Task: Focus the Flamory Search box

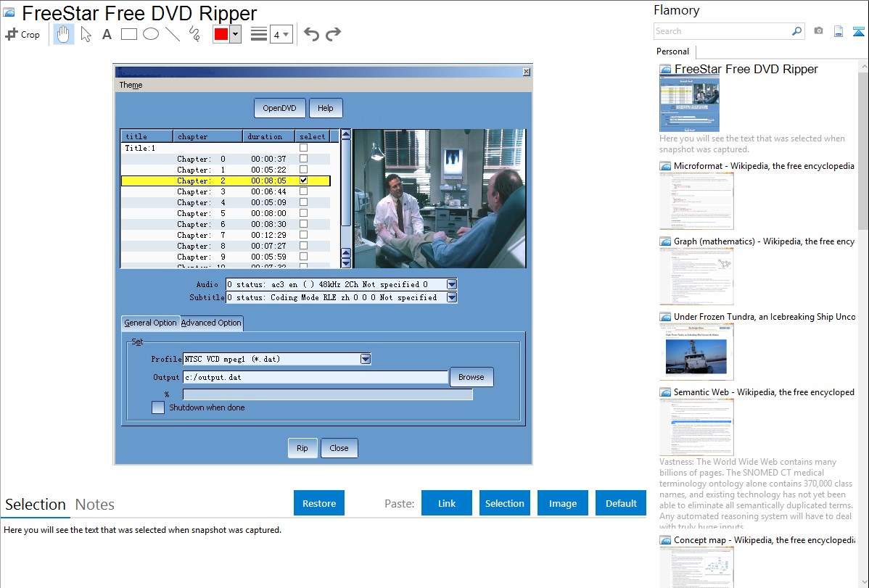Action: tap(722, 31)
